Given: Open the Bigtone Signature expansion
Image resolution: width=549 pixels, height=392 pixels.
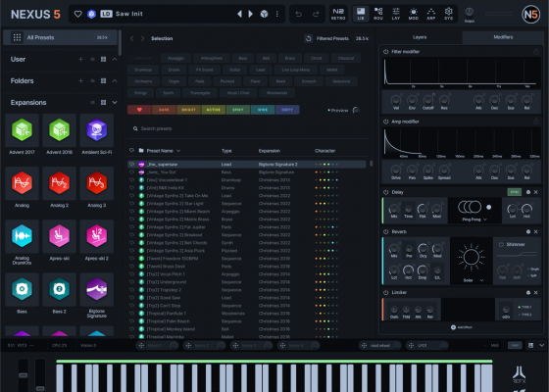Looking at the screenshot, I should click(97, 290).
